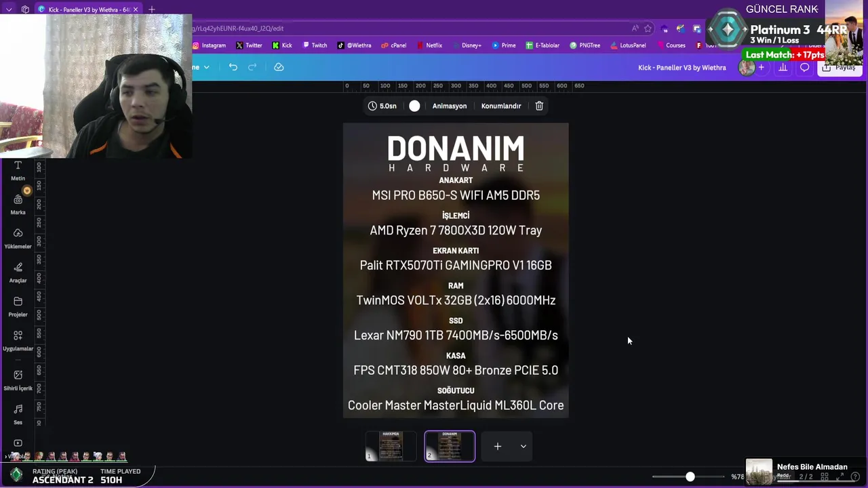This screenshot has width=868, height=488.
Task: Expand the header dropdown chevron near undo
Action: tap(206, 67)
